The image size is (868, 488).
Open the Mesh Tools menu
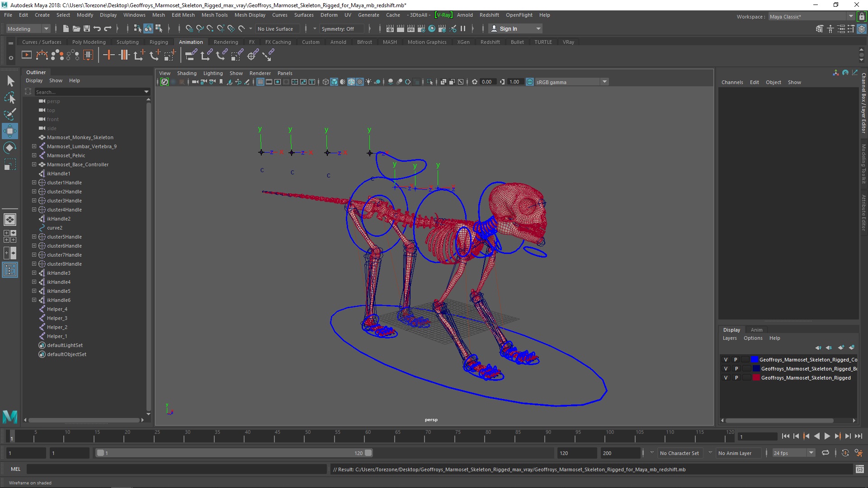click(x=214, y=15)
